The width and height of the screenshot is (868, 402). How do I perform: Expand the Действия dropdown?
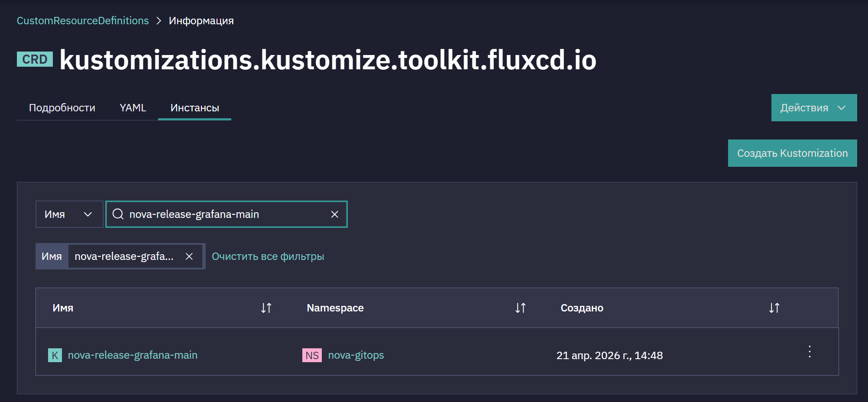pyautogui.click(x=814, y=107)
